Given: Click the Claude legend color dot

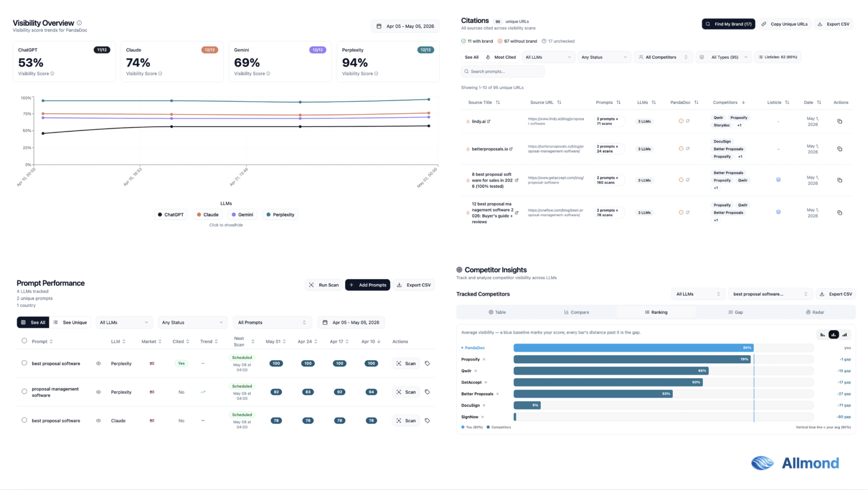Looking at the screenshot, I should pos(199,214).
